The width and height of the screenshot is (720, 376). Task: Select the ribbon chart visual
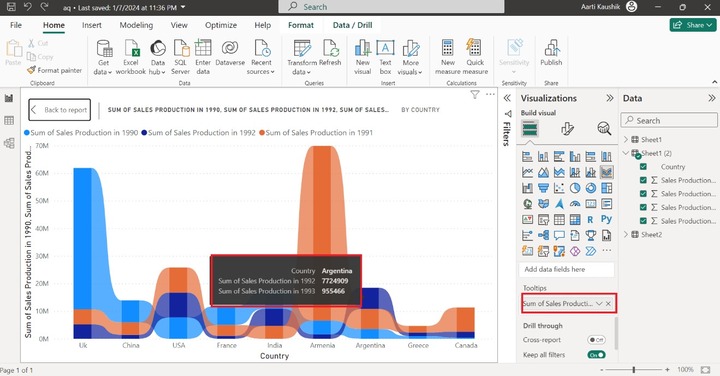607,172
